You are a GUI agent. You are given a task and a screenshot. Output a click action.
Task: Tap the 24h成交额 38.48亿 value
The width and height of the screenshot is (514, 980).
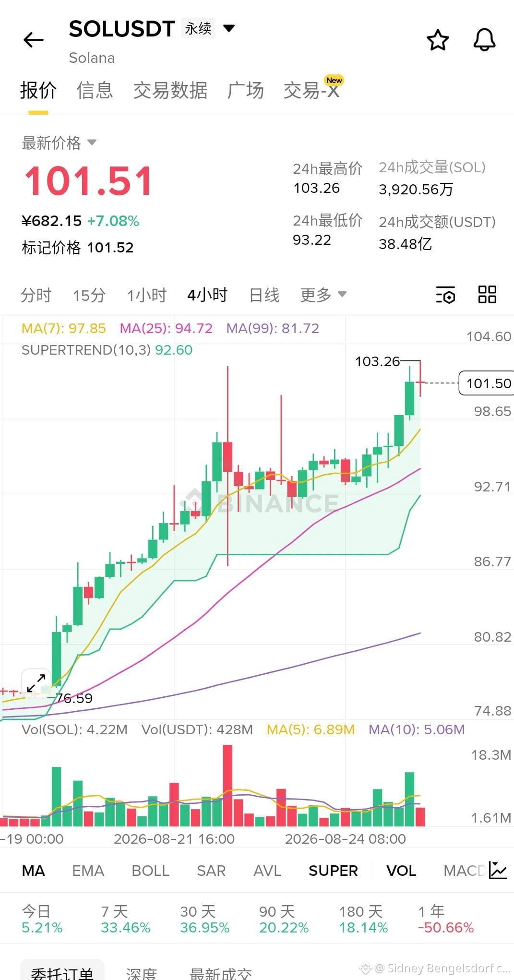[406, 244]
